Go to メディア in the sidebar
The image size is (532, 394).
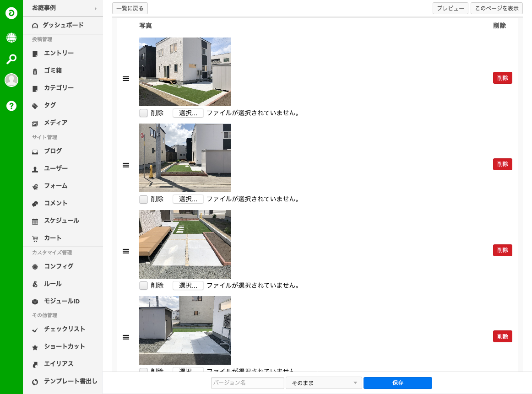(55, 123)
